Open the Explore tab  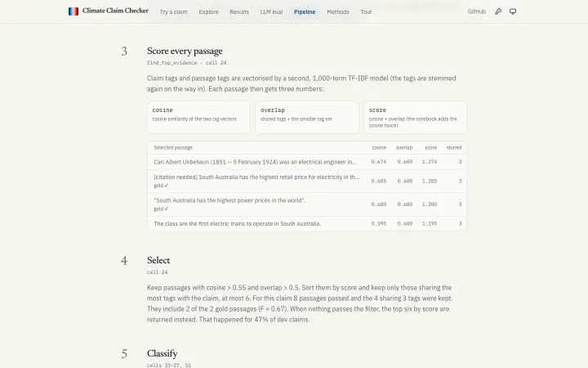click(x=208, y=12)
